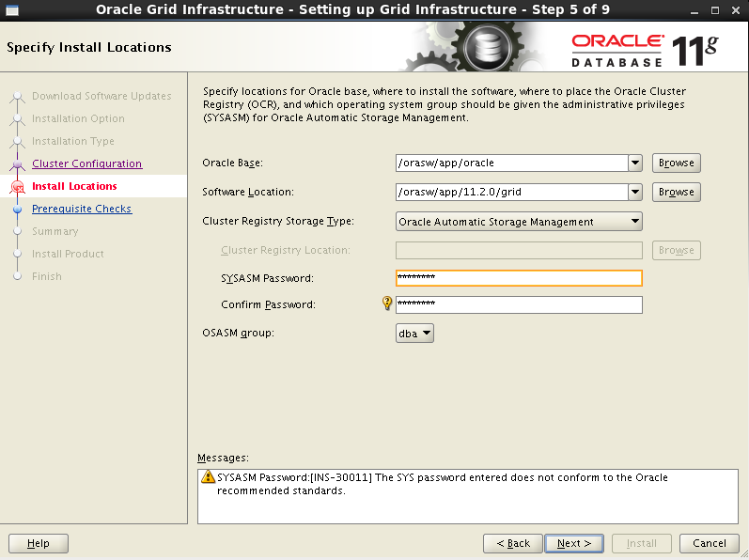Screen dimensions: 749x560
Task: Click the window resize grip corner
Action: click(x=743, y=554)
